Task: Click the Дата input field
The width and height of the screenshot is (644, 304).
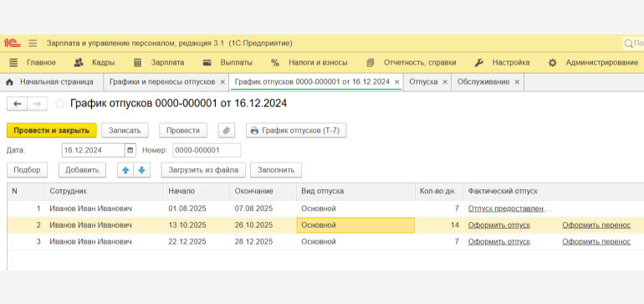Action: point(93,150)
